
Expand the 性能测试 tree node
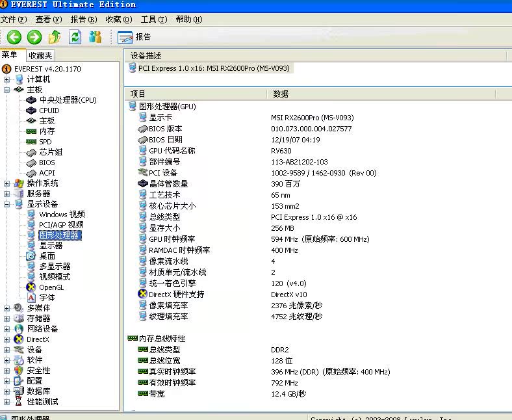tap(7, 402)
